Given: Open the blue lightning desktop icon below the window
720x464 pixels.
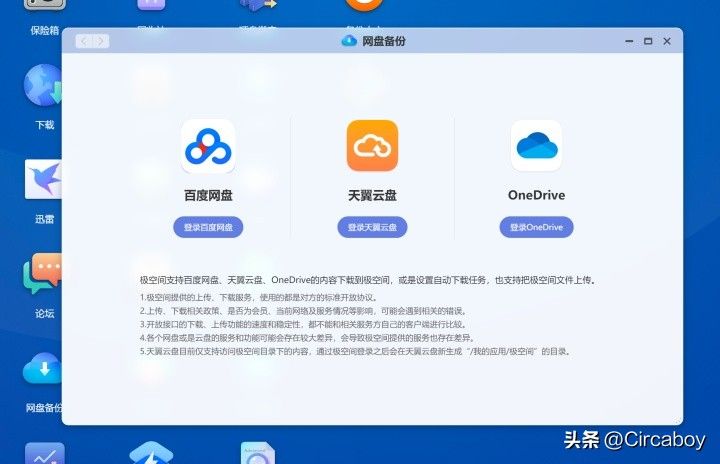Looking at the screenshot, I should click(151, 453).
